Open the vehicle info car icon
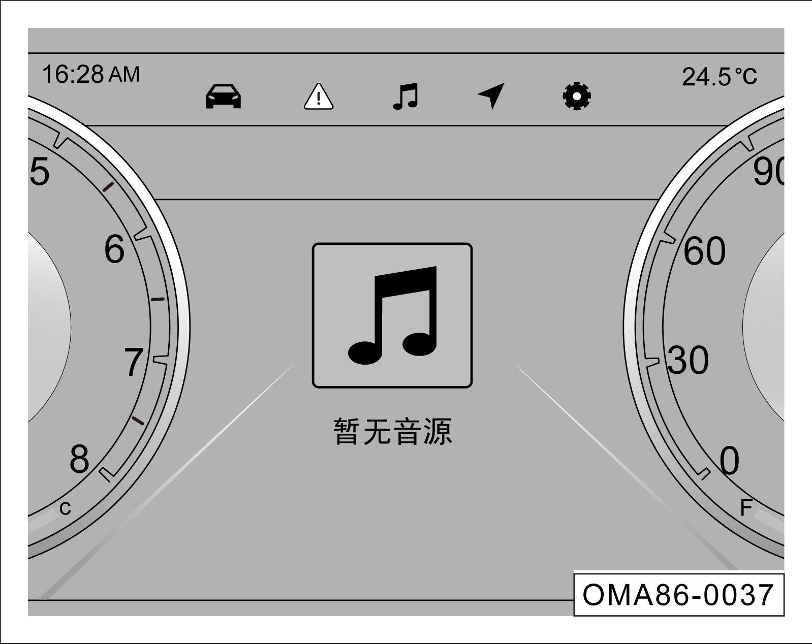 tap(223, 96)
